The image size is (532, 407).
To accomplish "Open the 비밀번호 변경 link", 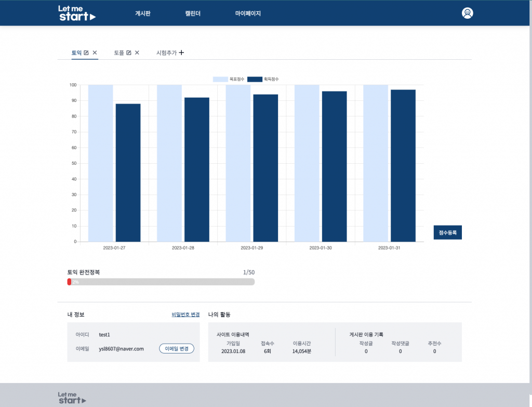I will click(185, 315).
